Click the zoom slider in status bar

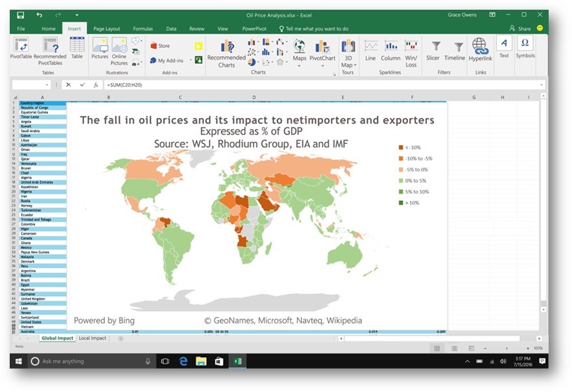pos(505,348)
